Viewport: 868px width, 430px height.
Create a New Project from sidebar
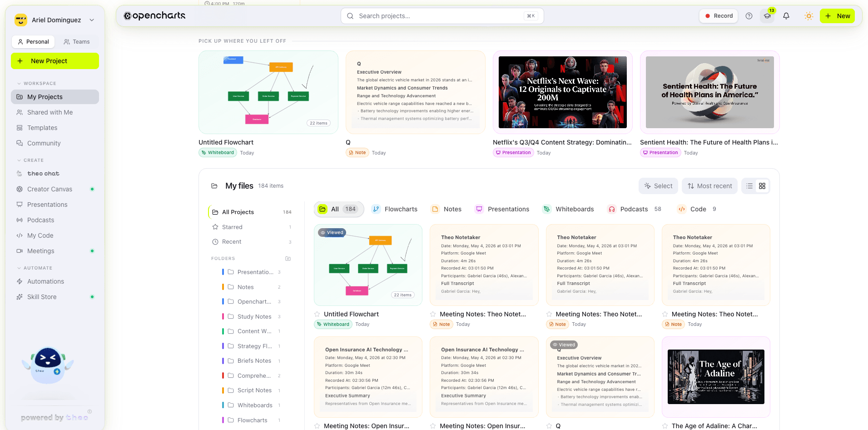(x=55, y=61)
